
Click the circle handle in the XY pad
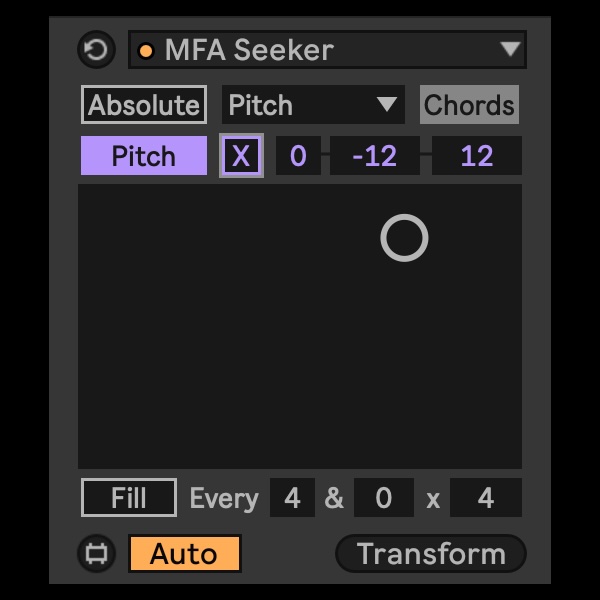(x=404, y=238)
